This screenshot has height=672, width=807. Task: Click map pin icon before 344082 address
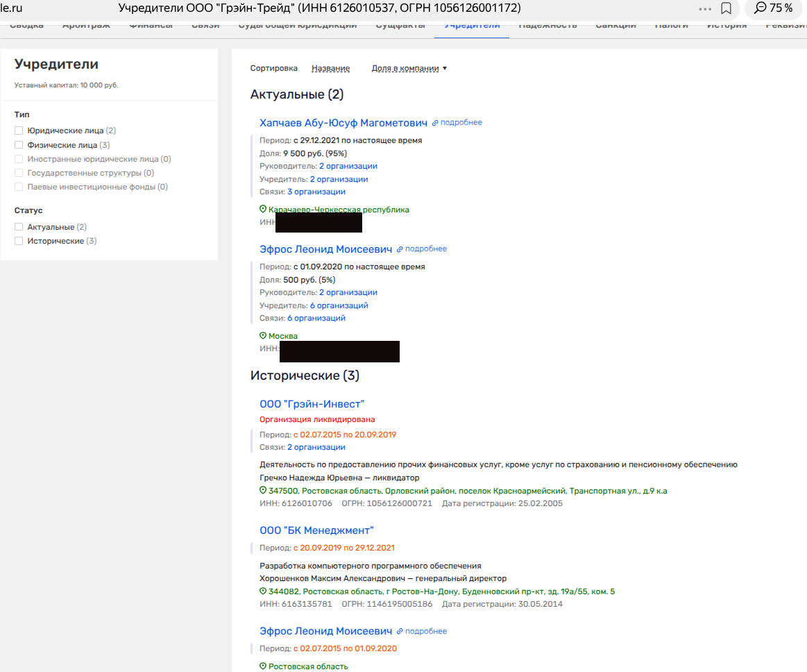click(263, 591)
